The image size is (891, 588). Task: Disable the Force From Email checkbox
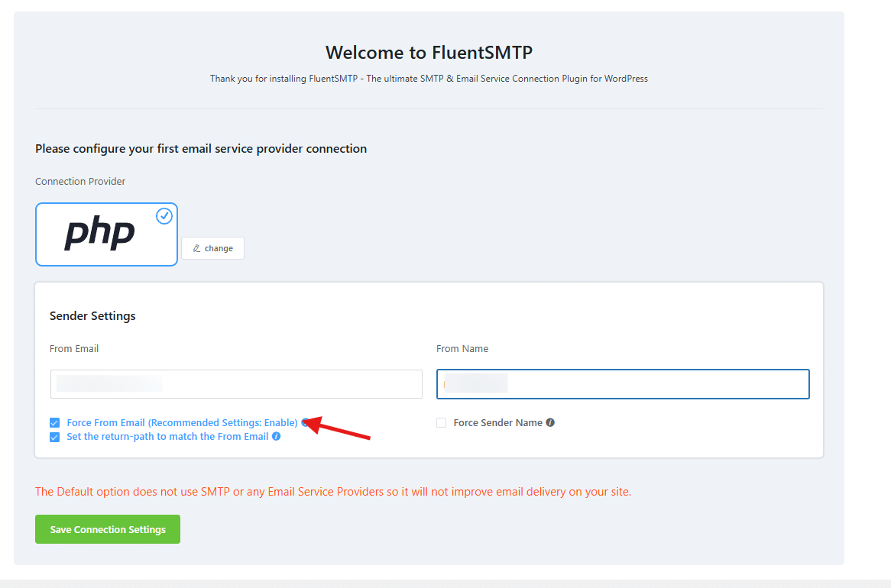[x=54, y=422]
